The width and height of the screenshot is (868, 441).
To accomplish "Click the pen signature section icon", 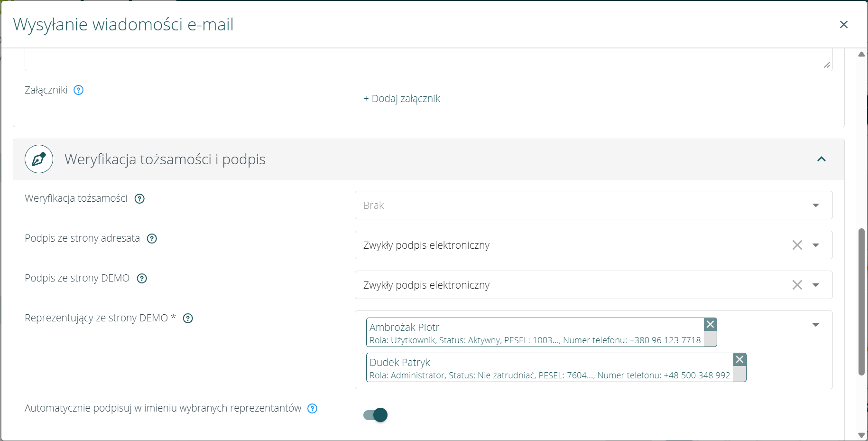I will tap(39, 159).
